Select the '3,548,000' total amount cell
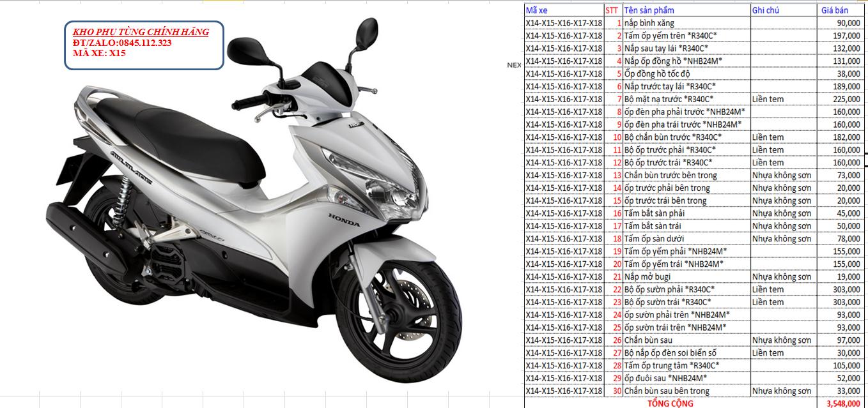868x408 pixels. pos(839,403)
